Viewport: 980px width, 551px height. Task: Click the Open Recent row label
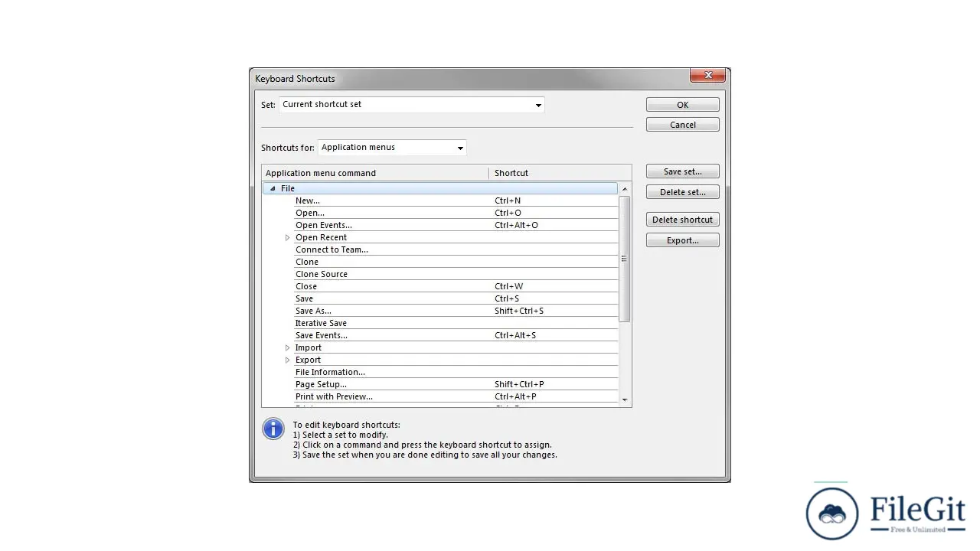tap(321, 237)
